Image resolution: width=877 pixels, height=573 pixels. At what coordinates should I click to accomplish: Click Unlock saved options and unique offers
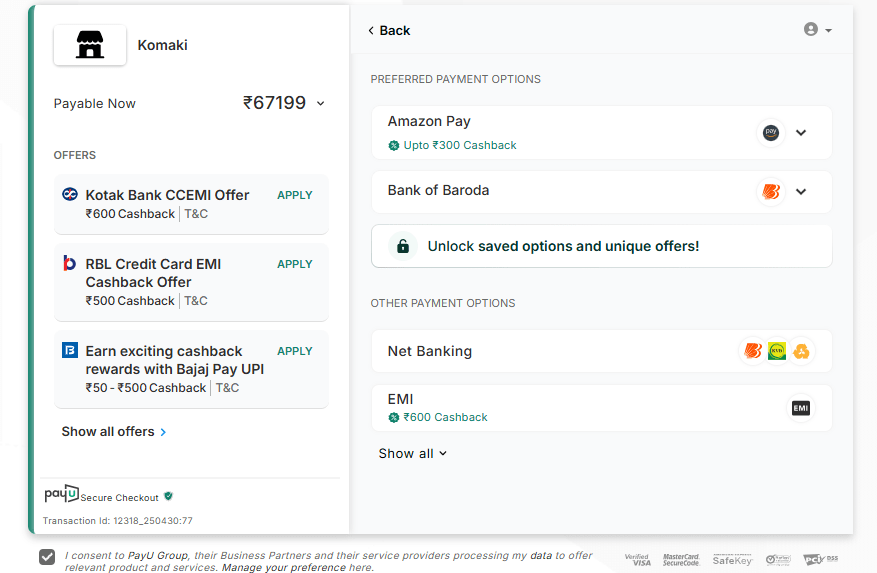point(602,246)
